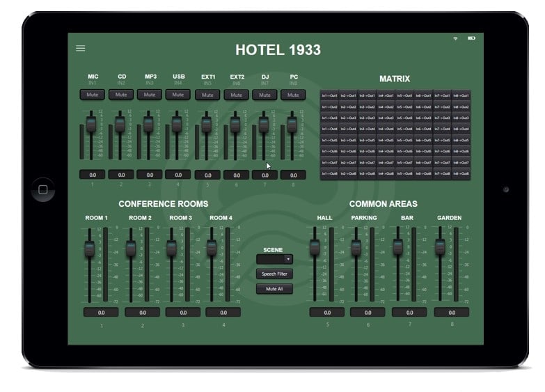The height and width of the screenshot is (392, 545).
Task: Toggle matrix cell In8 to Out8
Action: point(461,173)
